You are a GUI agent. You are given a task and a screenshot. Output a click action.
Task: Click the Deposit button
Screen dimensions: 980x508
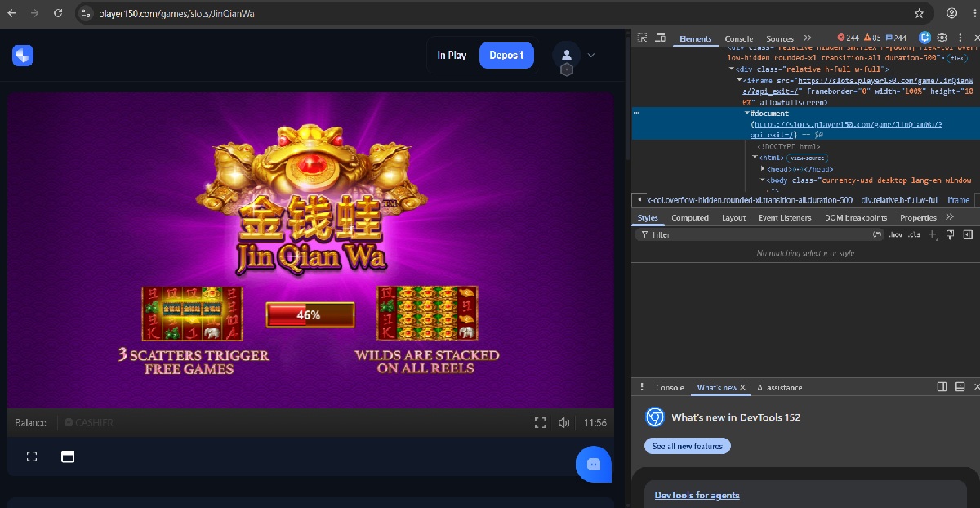pyautogui.click(x=506, y=56)
